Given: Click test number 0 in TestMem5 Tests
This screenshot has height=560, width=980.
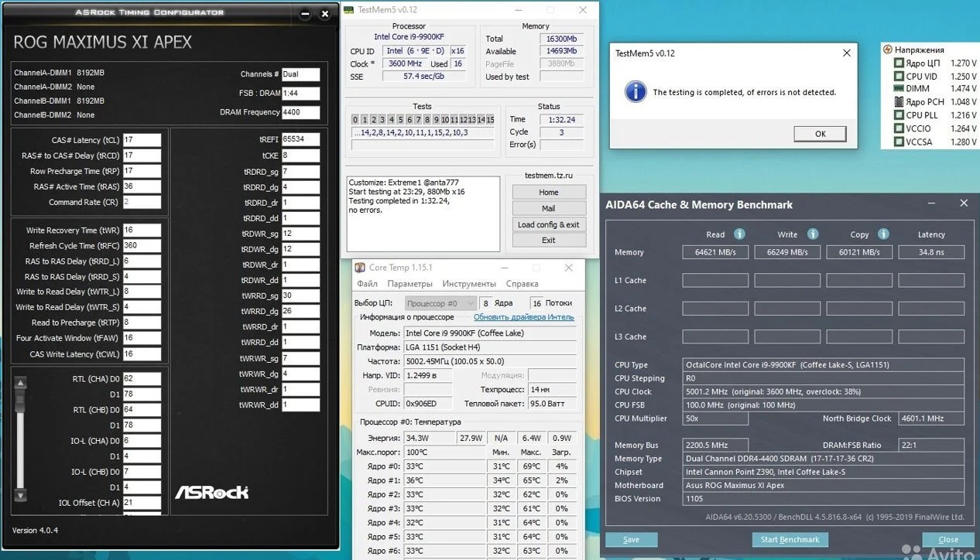Looking at the screenshot, I should 355,120.
